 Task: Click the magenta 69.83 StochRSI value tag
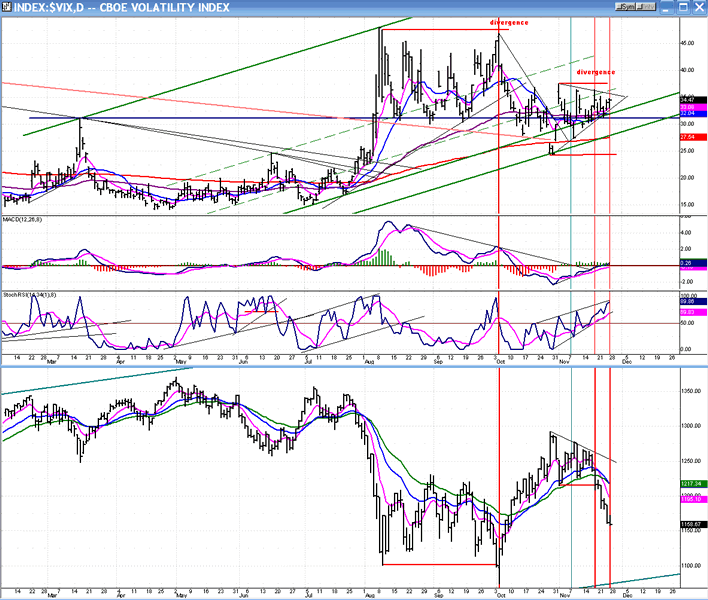(x=687, y=313)
